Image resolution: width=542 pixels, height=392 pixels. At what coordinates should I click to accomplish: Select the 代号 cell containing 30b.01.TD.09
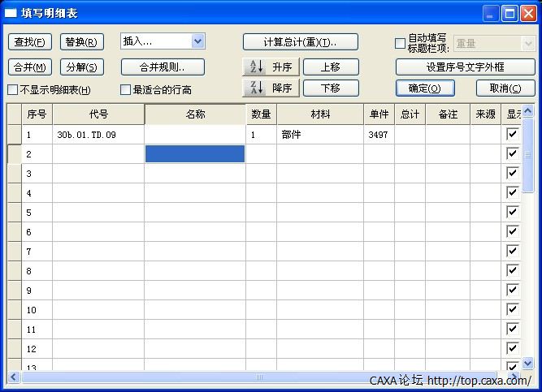(98, 135)
